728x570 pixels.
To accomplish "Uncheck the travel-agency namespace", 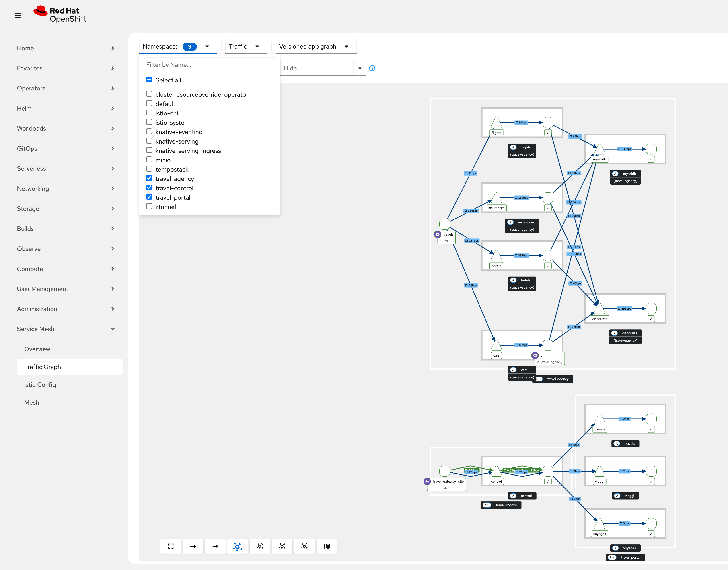I will click(149, 178).
